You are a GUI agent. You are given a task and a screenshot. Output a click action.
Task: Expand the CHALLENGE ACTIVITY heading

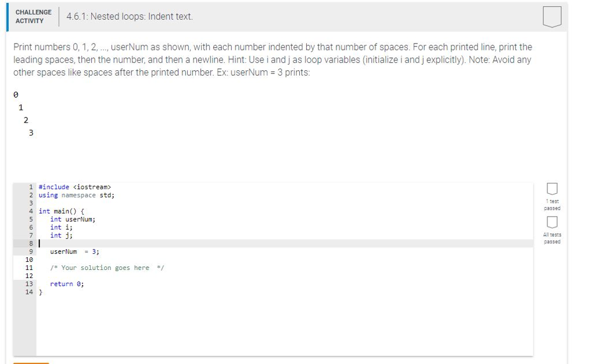(x=33, y=16)
